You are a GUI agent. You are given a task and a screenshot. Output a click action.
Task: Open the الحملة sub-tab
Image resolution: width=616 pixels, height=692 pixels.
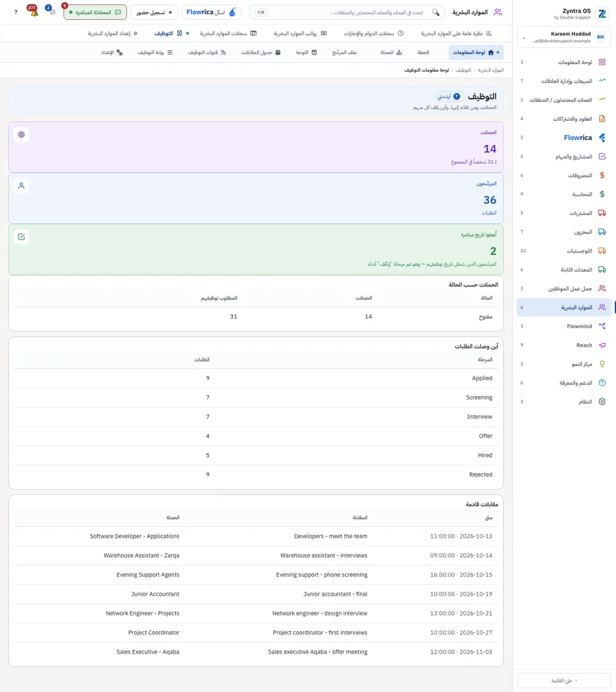pos(391,53)
